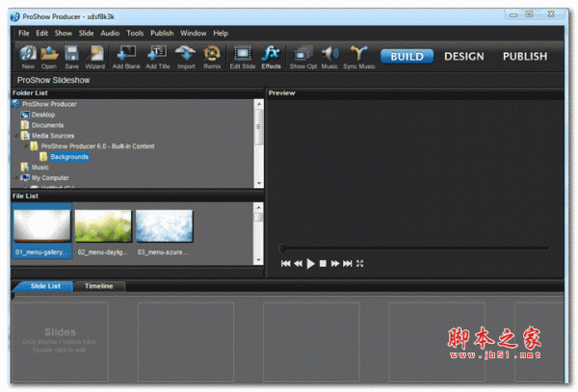578x392 pixels.
Task: Click the first empty Slides placeholder
Action: [x=60, y=342]
